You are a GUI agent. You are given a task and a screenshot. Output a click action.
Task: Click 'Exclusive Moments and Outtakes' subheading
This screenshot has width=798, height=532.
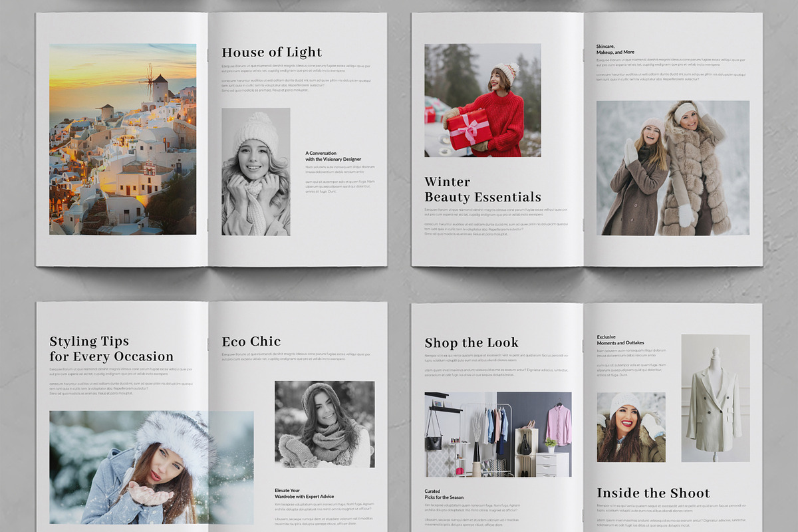tap(620, 340)
